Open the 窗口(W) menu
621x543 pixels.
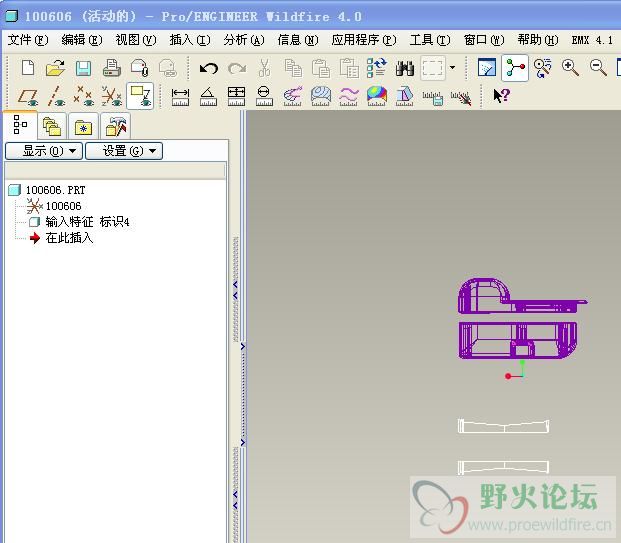pyautogui.click(x=484, y=40)
